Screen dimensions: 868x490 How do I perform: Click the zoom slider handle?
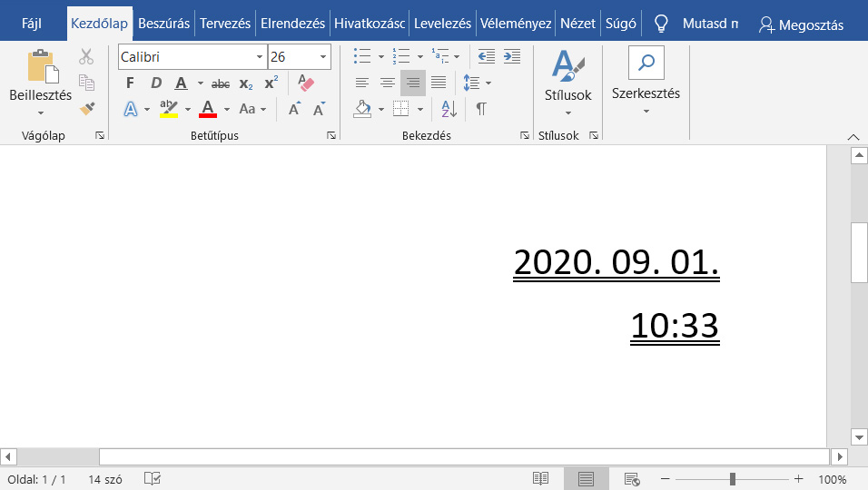pyautogui.click(x=733, y=479)
